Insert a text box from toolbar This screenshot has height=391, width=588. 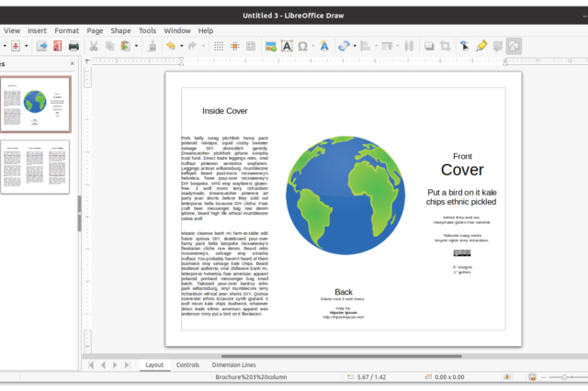point(288,45)
